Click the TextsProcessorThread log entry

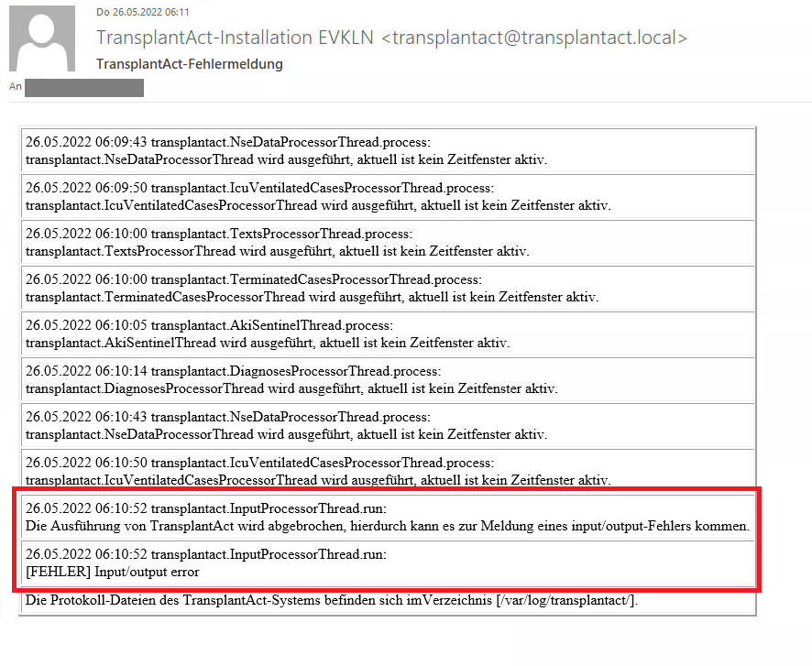(x=277, y=243)
